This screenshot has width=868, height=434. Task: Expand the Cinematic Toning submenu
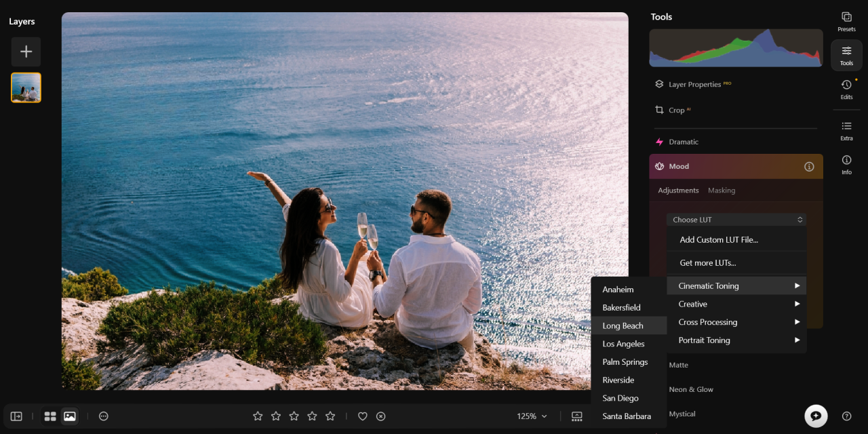(x=737, y=285)
